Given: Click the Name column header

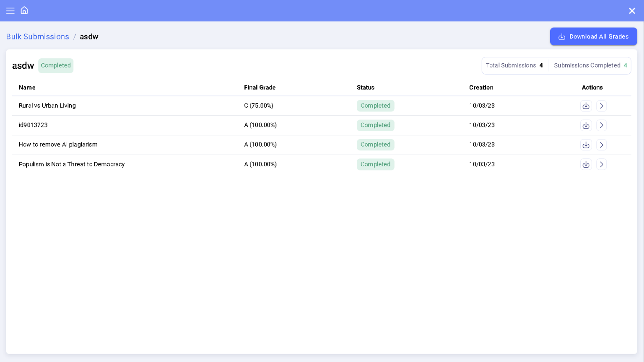Looking at the screenshot, I should (27, 88).
